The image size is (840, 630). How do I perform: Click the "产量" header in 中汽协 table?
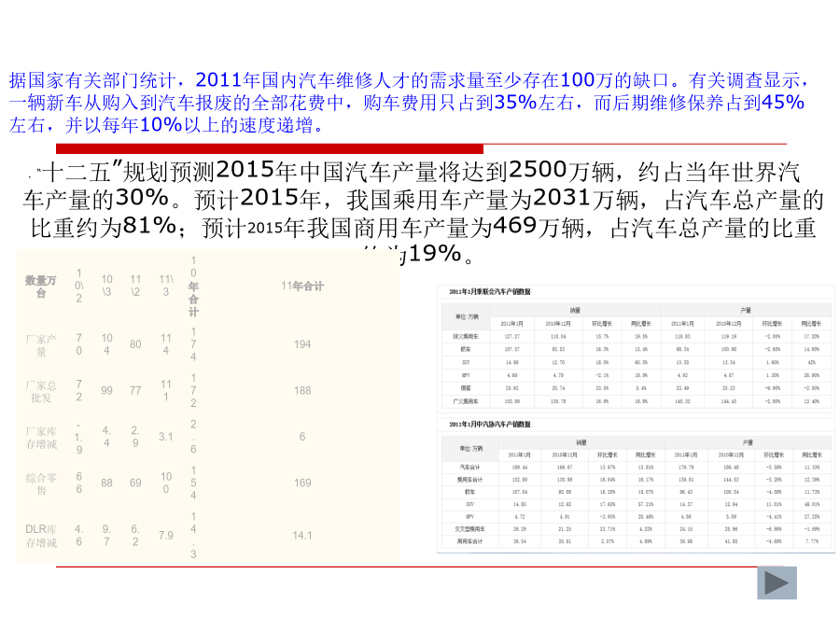coord(748,442)
